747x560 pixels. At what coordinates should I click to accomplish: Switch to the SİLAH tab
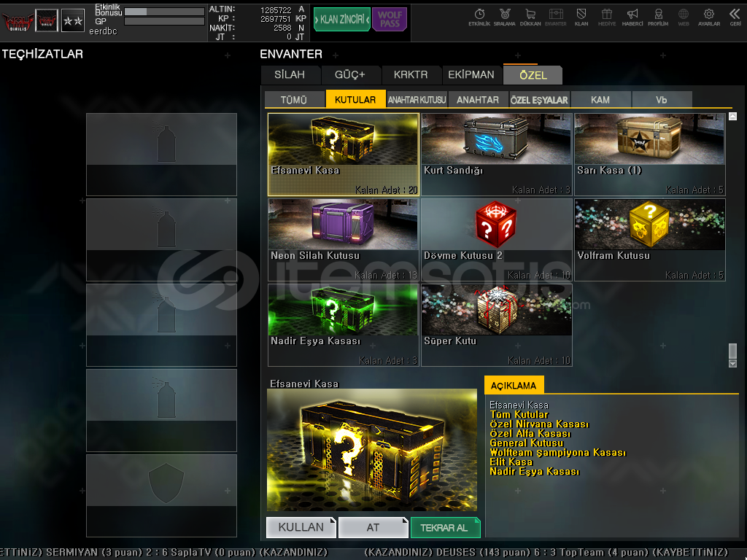click(x=290, y=75)
